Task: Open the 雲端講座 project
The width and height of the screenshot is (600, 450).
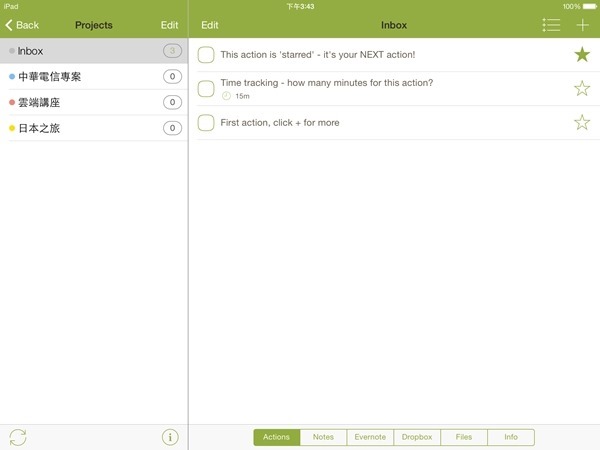Action: coord(94,102)
